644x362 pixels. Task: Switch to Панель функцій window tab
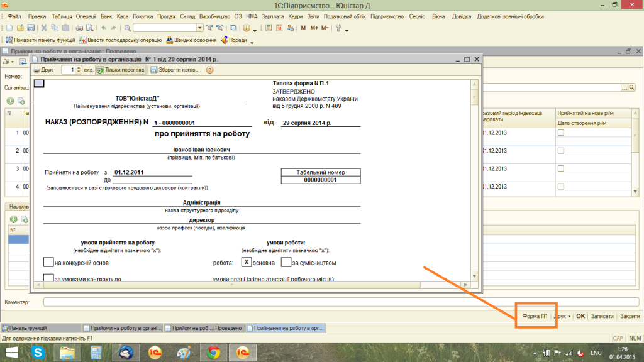click(x=41, y=328)
